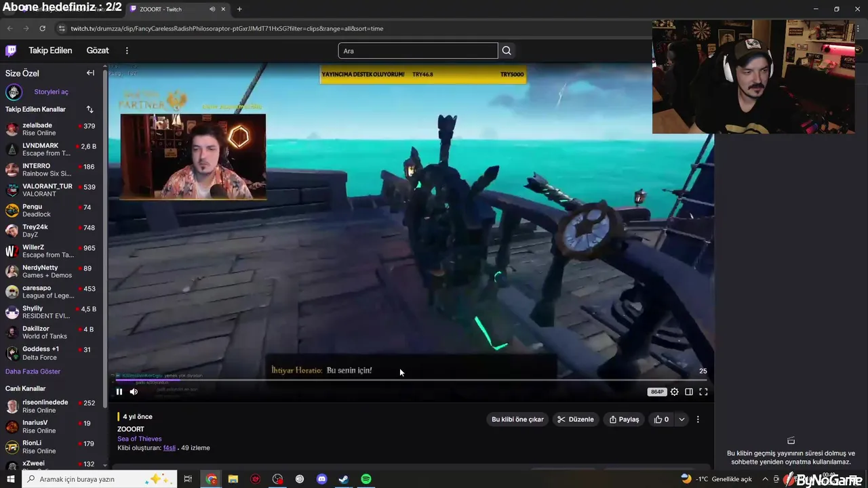Open the Gözat browse tab
The height and width of the screenshot is (488, 868).
click(98, 50)
